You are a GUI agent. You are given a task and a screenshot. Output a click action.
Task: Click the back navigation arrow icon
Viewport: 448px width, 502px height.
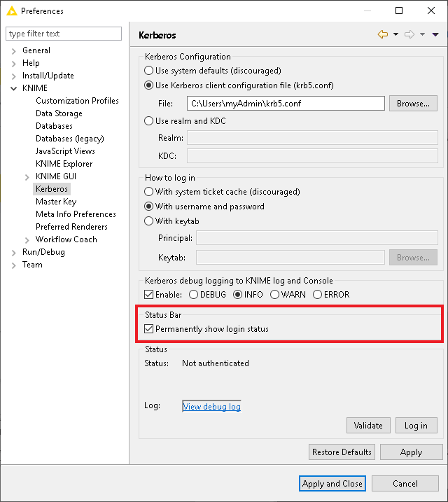coord(383,34)
